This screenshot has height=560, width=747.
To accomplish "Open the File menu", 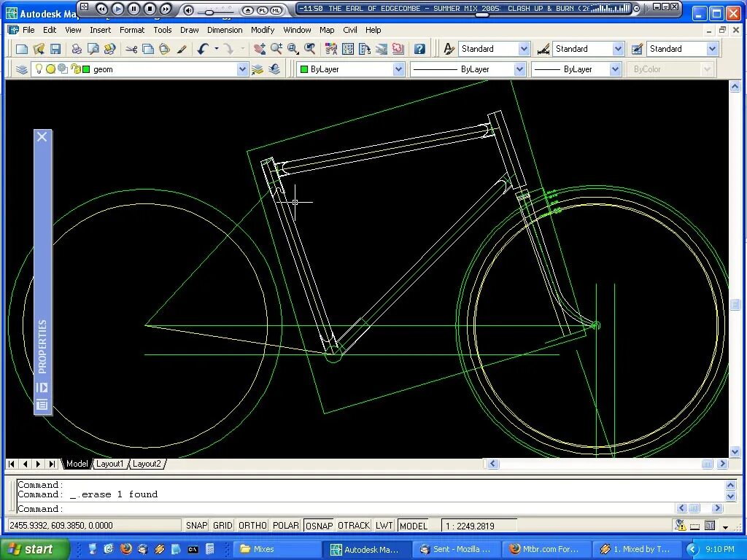I will 28,29.
